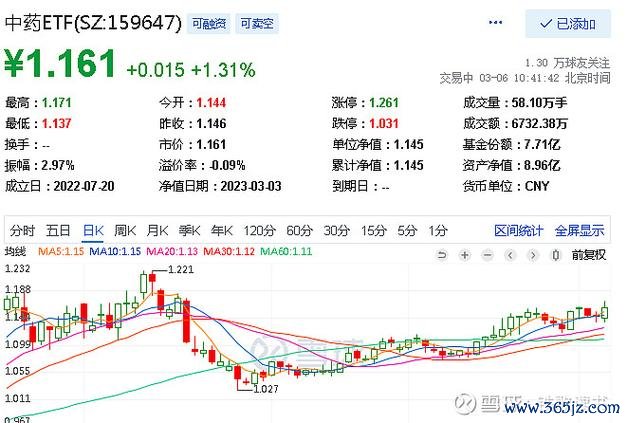Open the three-dots more options menu
This screenshot has height=423, width=627.
click(495, 22)
